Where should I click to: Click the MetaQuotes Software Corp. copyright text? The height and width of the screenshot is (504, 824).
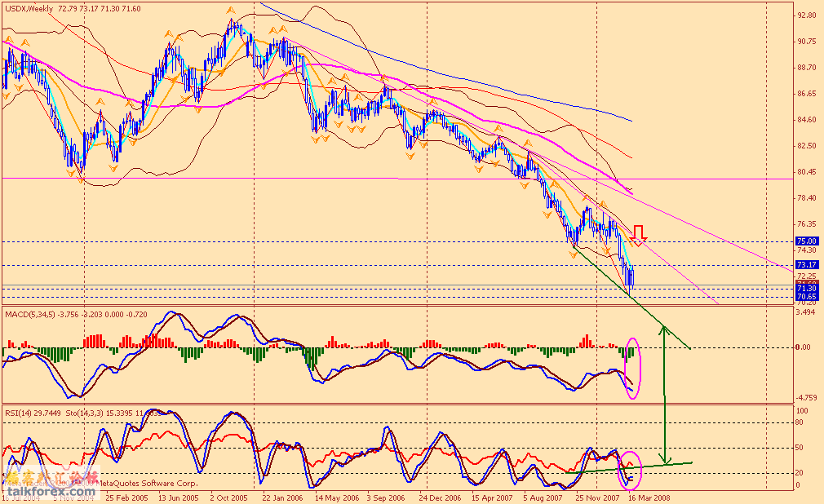pyautogui.click(x=148, y=483)
